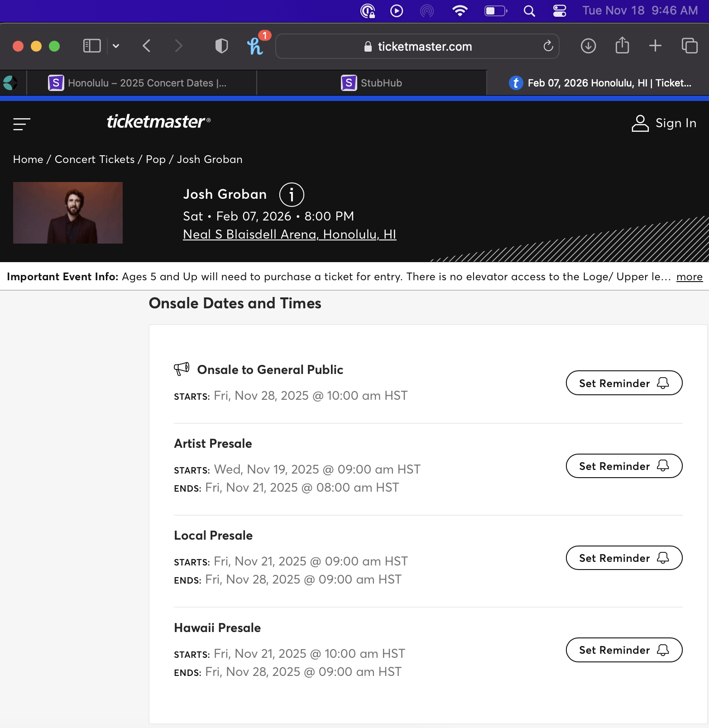Go back to the previous page
Image resolution: width=709 pixels, height=728 pixels.
point(146,46)
